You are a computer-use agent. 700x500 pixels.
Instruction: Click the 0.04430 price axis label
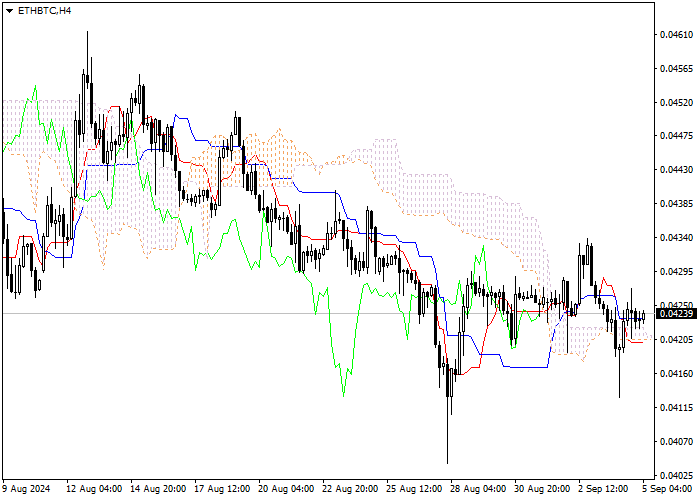point(677,170)
